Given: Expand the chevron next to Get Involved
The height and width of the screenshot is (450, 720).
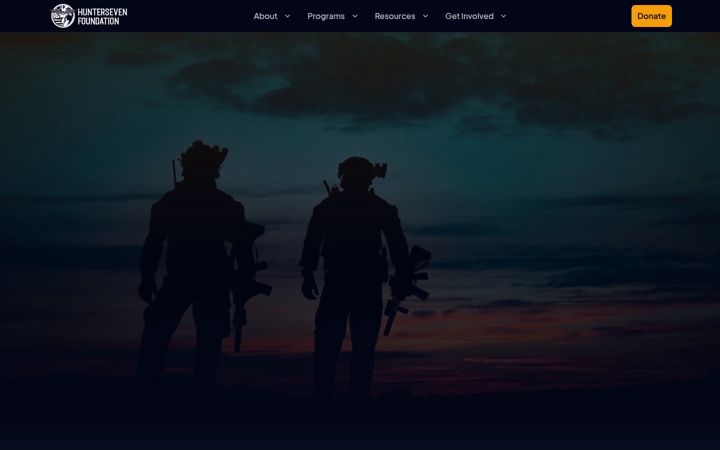Looking at the screenshot, I should (x=503, y=16).
